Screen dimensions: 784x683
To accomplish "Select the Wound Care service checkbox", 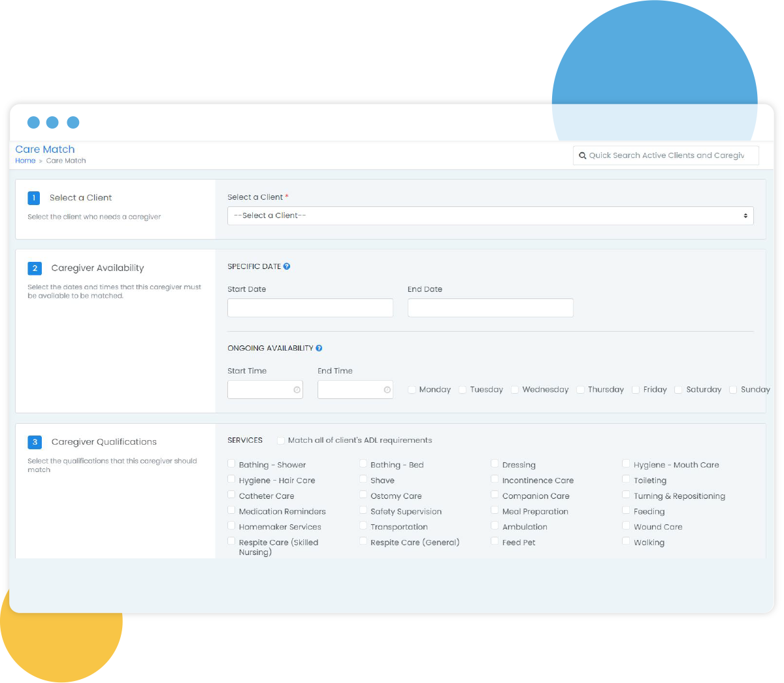I will 626,526.
